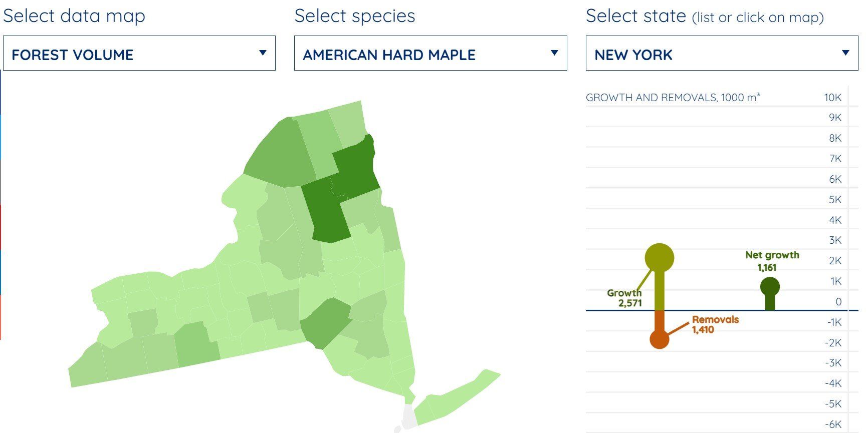This screenshot has width=868, height=433.
Task: Click the Select state heading text
Action: point(636,16)
